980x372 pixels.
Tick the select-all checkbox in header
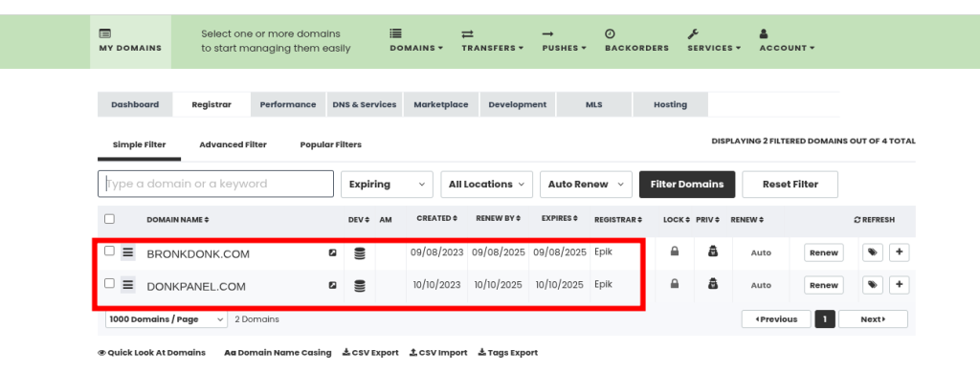click(x=109, y=219)
